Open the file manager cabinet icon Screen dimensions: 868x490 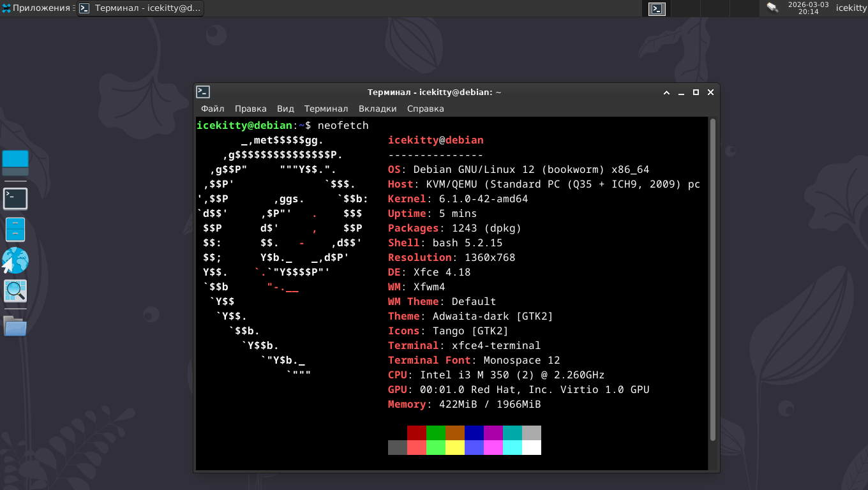[x=15, y=229]
